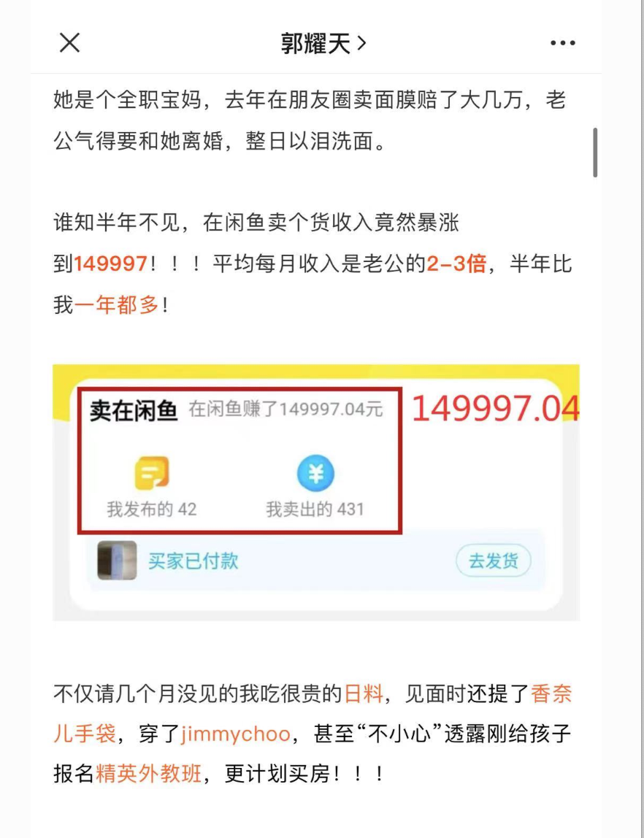The height and width of the screenshot is (838, 644).
Task: Click the orange 2-3倍 highlighted text
Action: point(456,264)
